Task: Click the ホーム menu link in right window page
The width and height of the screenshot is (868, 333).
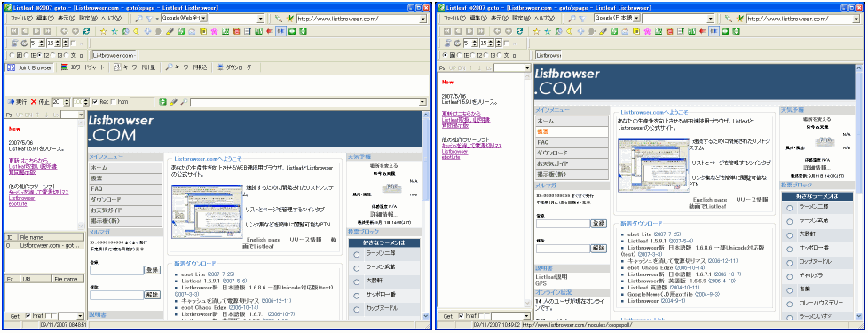Action: [x=572, y=121]
